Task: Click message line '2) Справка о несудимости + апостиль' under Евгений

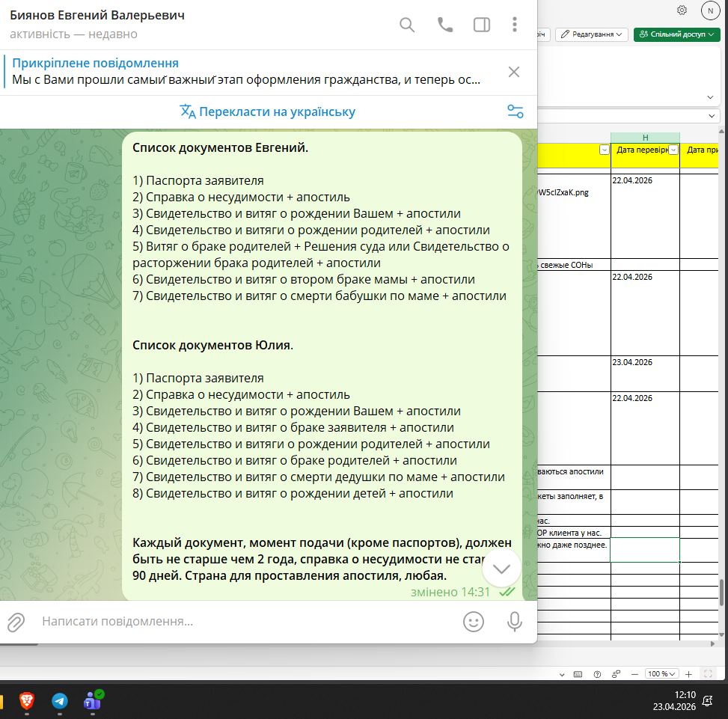Action: [x=241, y=198]
